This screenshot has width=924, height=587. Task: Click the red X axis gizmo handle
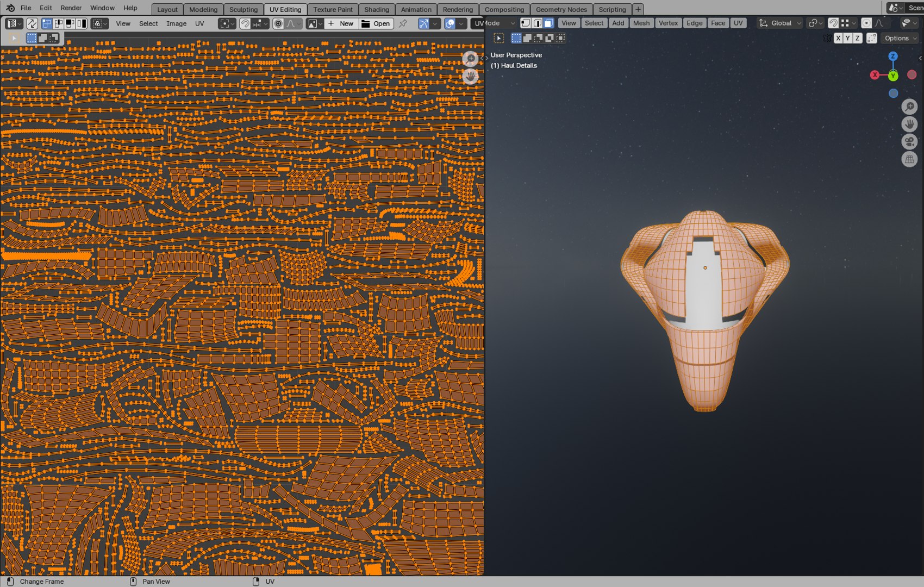[x=875, y=75]
